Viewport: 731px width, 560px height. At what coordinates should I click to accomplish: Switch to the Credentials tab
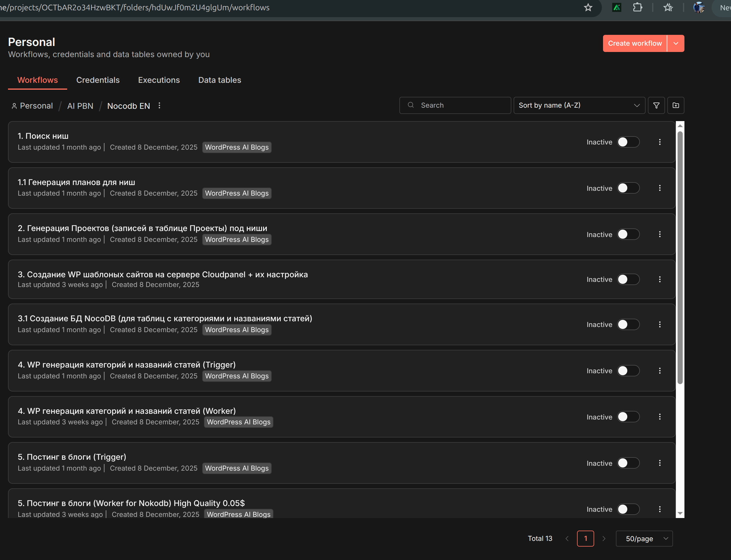(98, 80)
